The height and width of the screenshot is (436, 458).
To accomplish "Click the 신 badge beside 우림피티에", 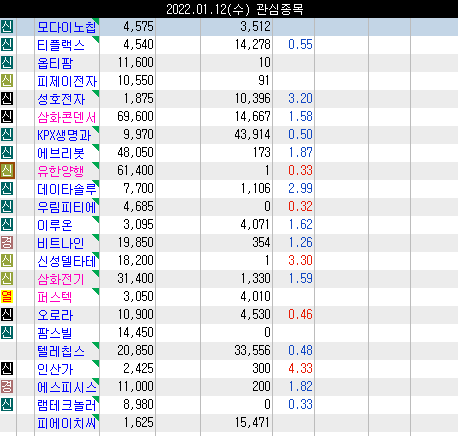I will click(x=7, y=207).
